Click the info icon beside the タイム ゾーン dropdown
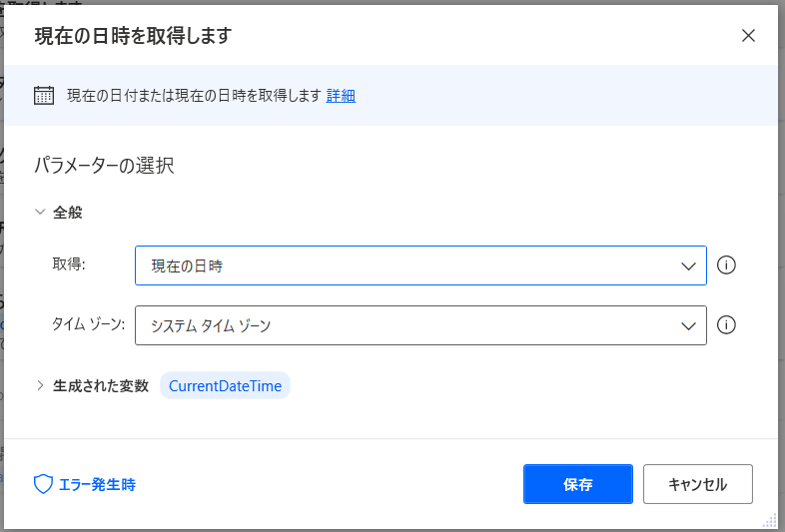 (x=726, y=325)
